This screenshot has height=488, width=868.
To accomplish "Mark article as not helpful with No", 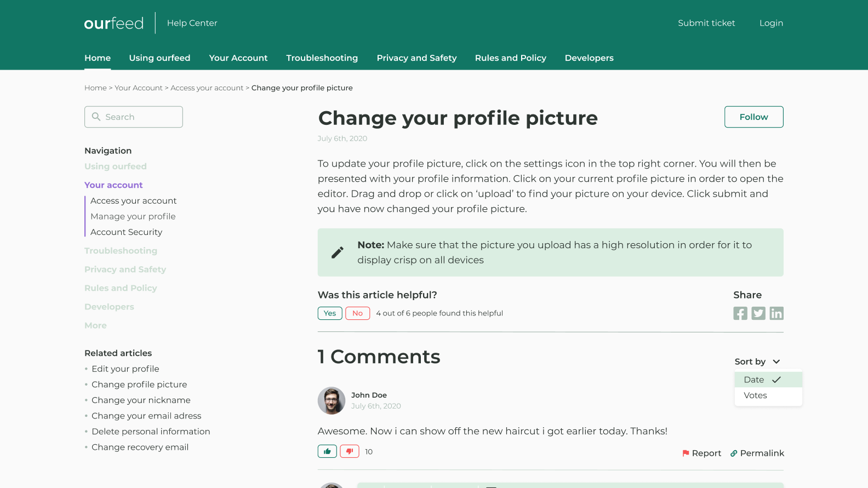I will click(x=357, y=313).
